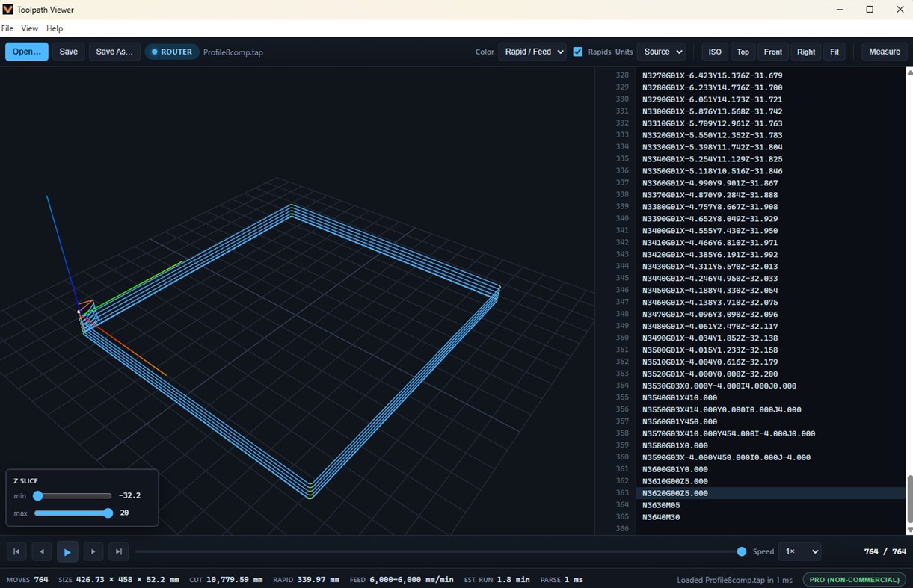Viewport: 913px width, 588px height.
Task: Step back one move
Action: pos(42,552)
